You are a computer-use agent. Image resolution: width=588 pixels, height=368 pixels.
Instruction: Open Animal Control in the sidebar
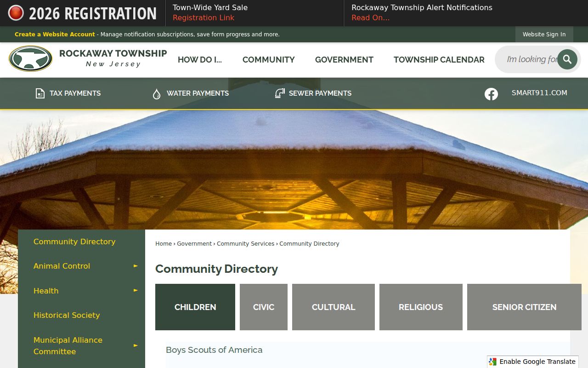click(62, 266)
